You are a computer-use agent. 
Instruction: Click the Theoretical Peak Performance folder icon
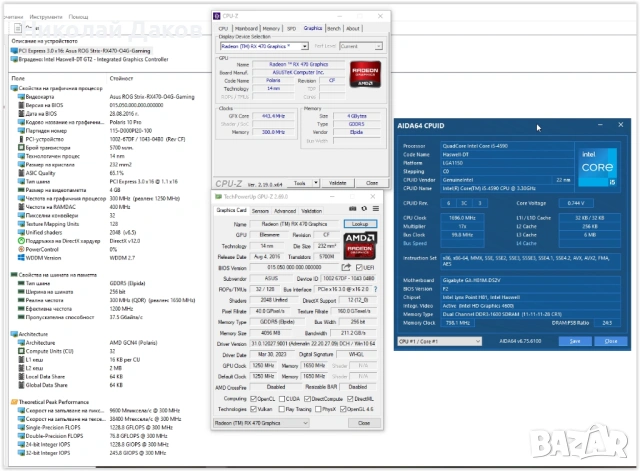(x=14, y=402)
